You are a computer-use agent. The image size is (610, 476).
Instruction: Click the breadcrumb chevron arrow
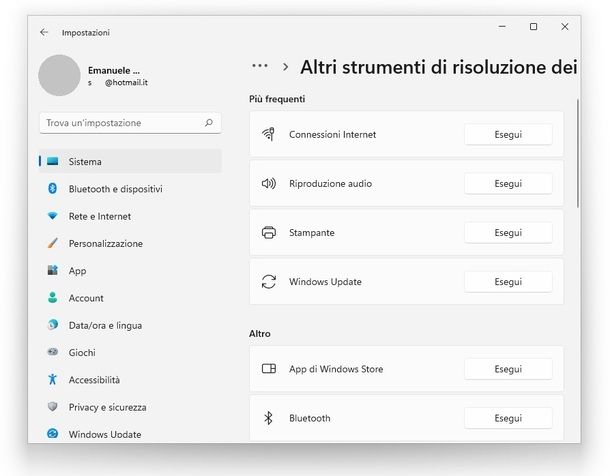coord(286,67)
